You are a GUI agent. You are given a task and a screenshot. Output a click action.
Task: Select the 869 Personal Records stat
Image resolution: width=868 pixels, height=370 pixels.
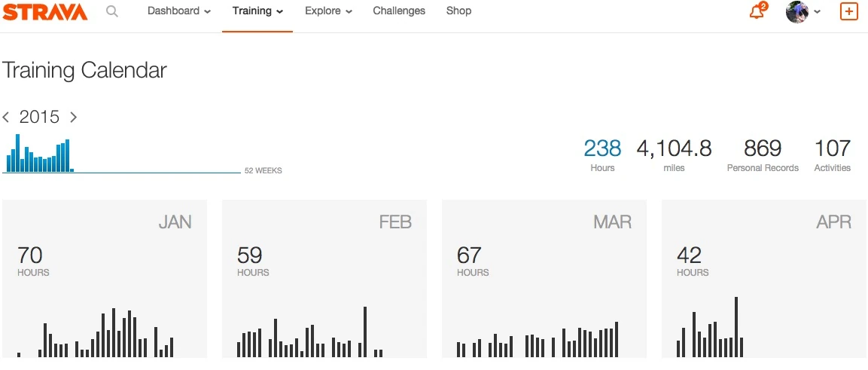click(763, 154)
